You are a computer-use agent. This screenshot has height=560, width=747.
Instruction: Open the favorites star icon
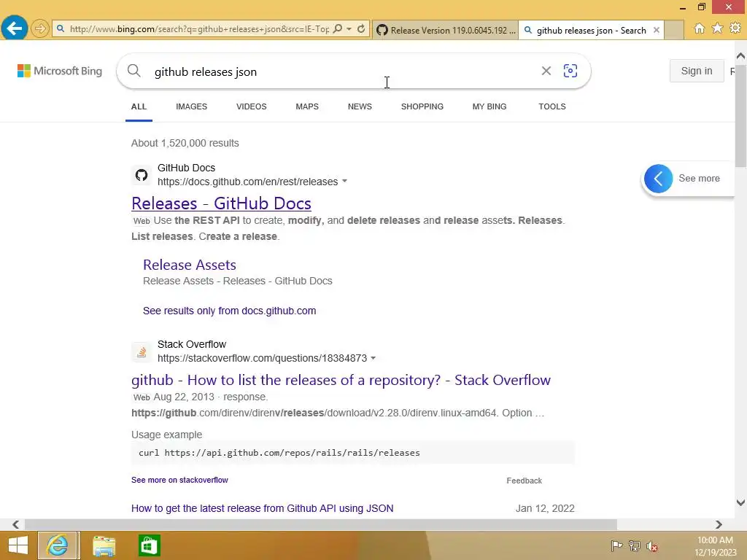[717, 28]
